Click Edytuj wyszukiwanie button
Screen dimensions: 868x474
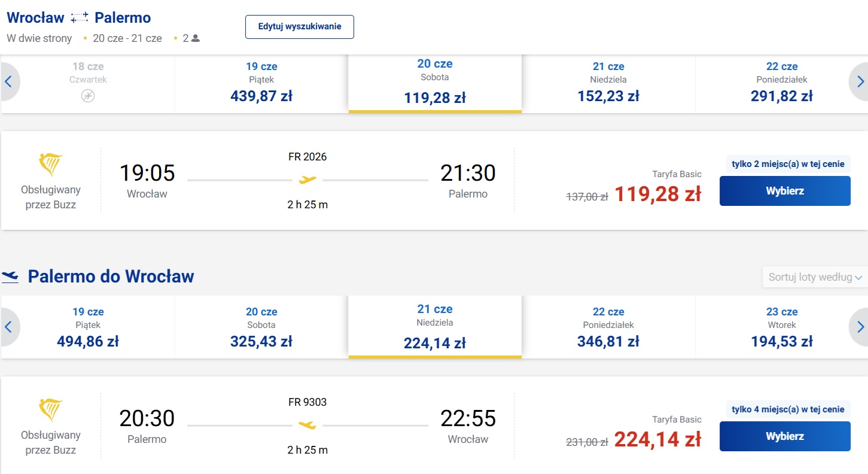pyautogui.click(x=300, y=27)
